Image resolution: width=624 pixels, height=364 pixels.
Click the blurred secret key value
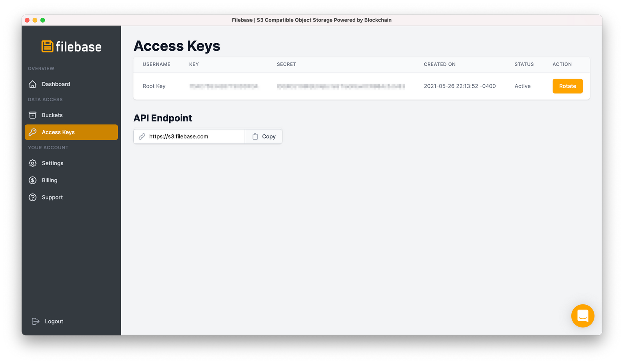pyautogui.click(x=341, y=86)
